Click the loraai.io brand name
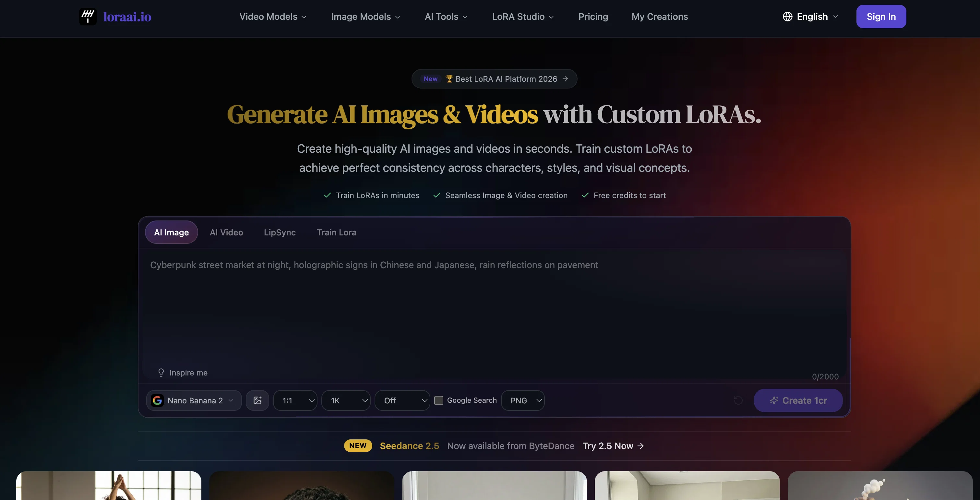The image size is (980, 500). [x=127, y=16]
